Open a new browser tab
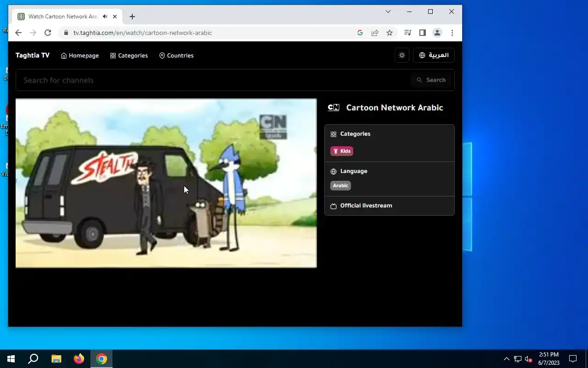 click(132, 17)
